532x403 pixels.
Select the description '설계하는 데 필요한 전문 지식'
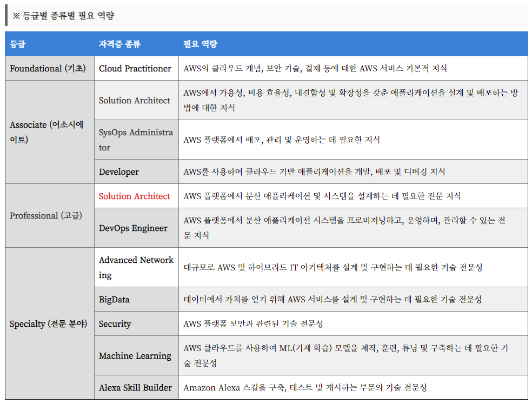pos(322,196)
